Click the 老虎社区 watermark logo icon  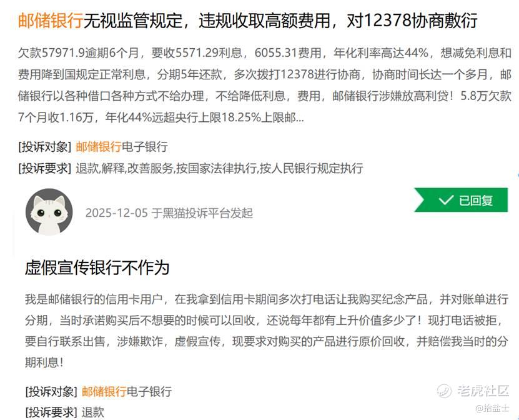coord(444,391)
